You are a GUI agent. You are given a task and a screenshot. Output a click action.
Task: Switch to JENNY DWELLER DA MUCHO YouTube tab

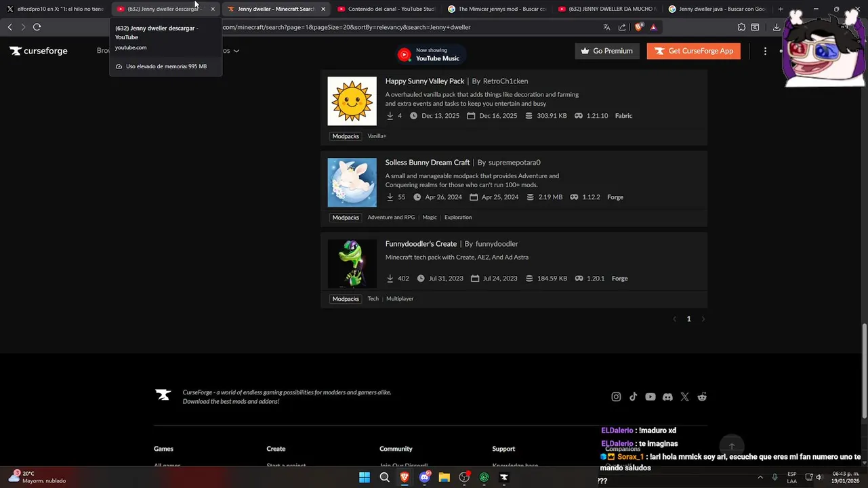pos(607,9)
